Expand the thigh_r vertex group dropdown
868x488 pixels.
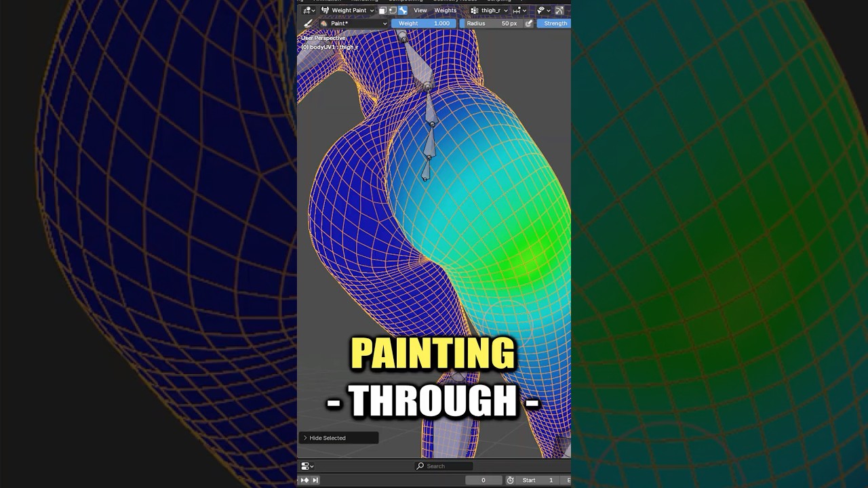coord(489,10)
